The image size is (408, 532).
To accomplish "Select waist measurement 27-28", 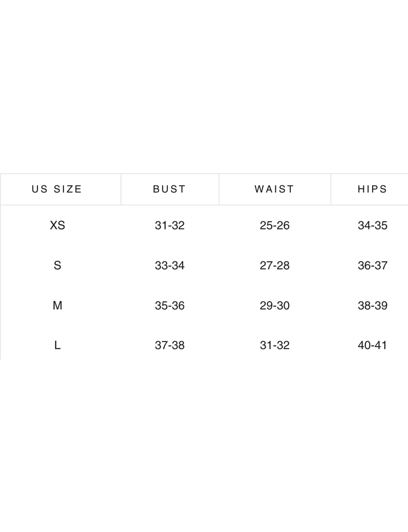I will [x=275, y=266].
